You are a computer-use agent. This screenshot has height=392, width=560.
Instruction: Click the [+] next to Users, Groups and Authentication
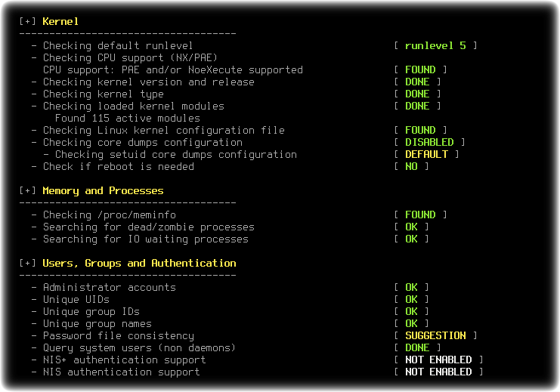27,263
